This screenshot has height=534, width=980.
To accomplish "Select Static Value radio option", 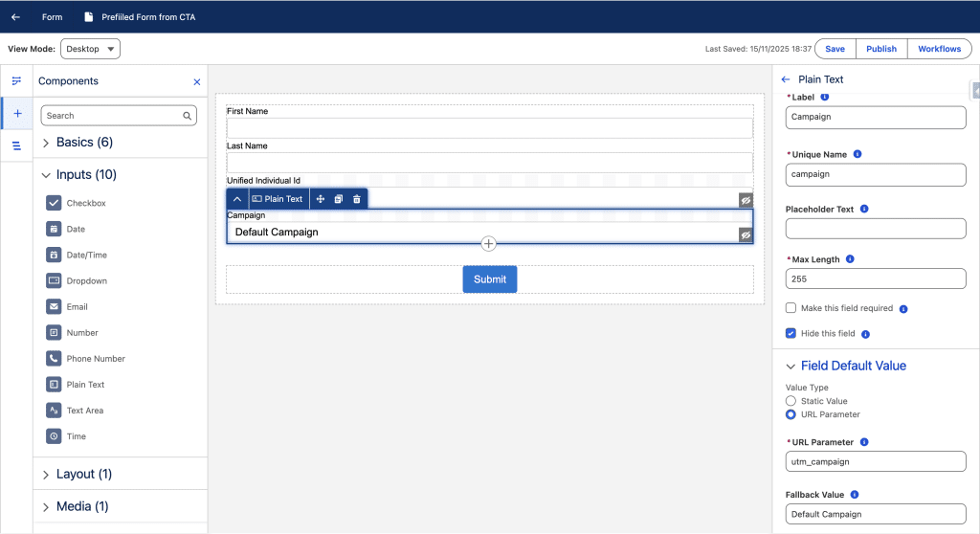I will pos(791,401).
